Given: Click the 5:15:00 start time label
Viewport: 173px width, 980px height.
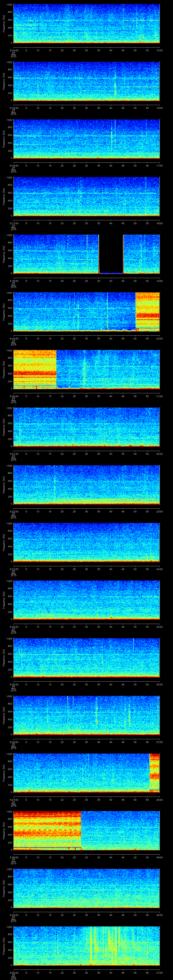Looking at the screenshot, I should (14, 108).
